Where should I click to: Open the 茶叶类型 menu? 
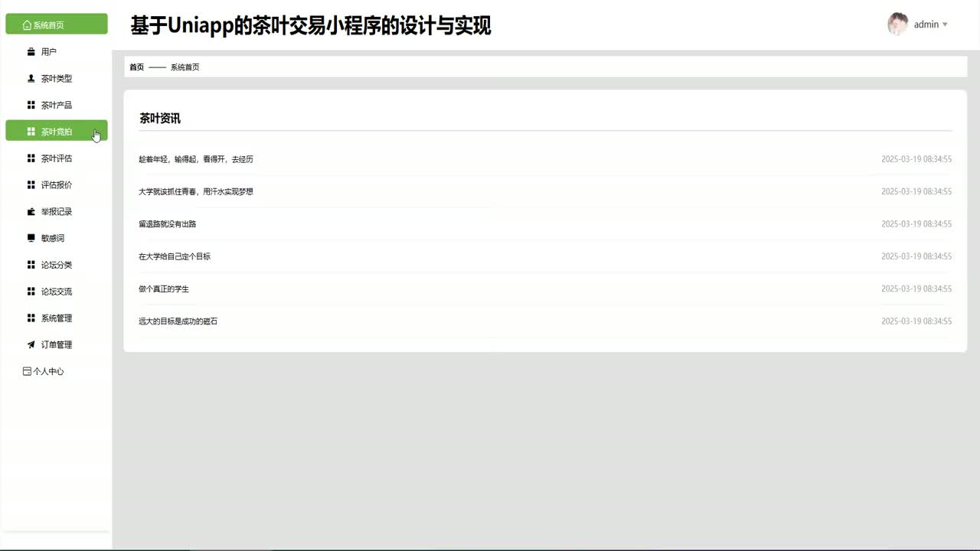[x=57, y=79]
